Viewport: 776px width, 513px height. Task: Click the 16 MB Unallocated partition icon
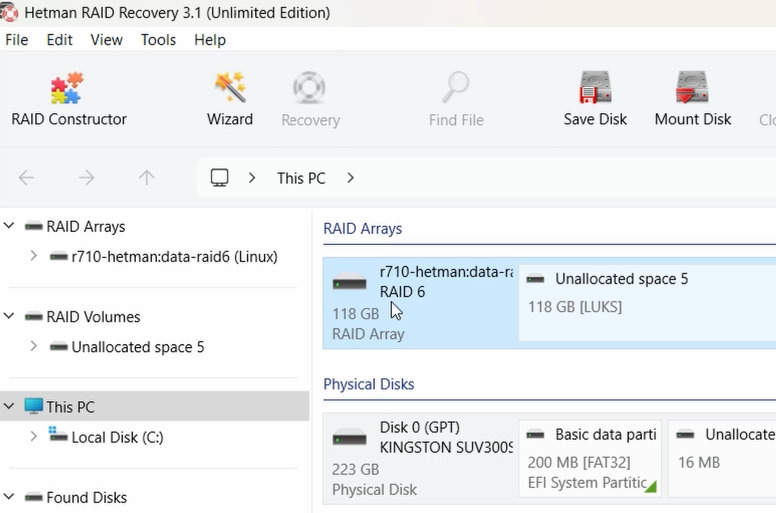[685, 435]
